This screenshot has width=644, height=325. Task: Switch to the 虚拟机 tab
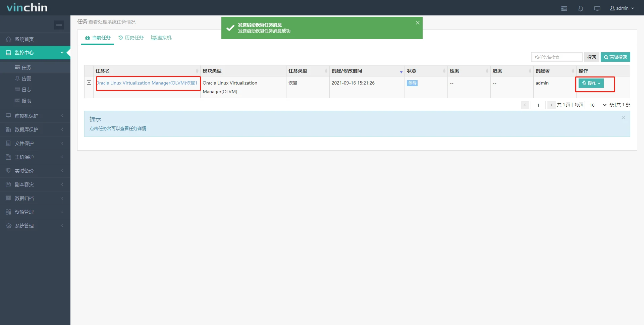[x=161, y=38]
